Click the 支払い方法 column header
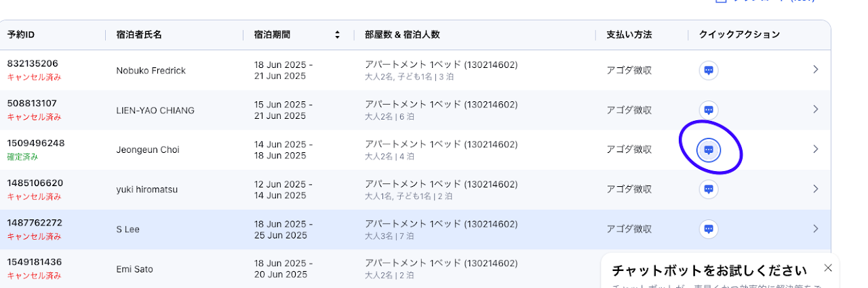 pyautogui.click(x=629, y=35)
